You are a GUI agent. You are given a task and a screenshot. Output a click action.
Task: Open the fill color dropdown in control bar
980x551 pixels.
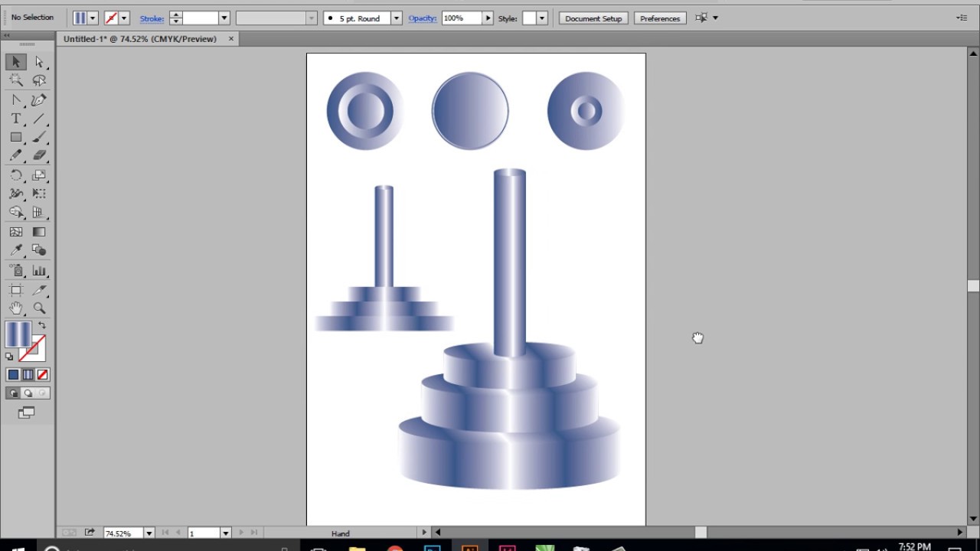pyautogui.click(x=93, y=18)
